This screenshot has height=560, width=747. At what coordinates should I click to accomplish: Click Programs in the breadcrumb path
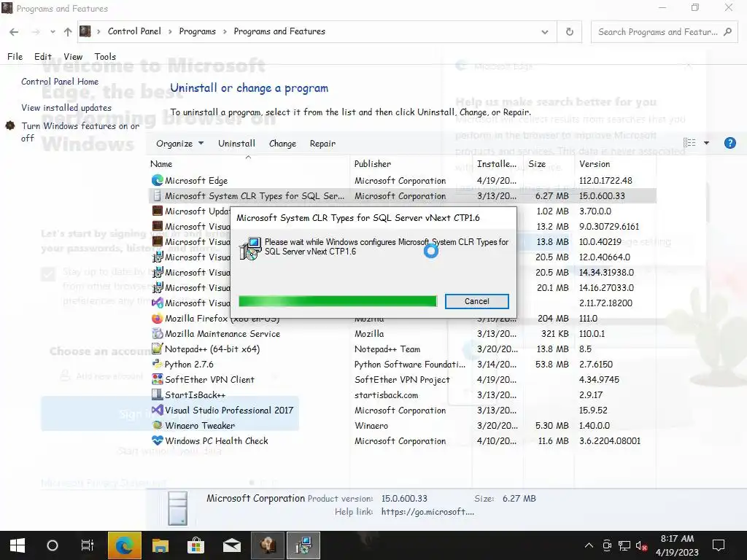197,31
